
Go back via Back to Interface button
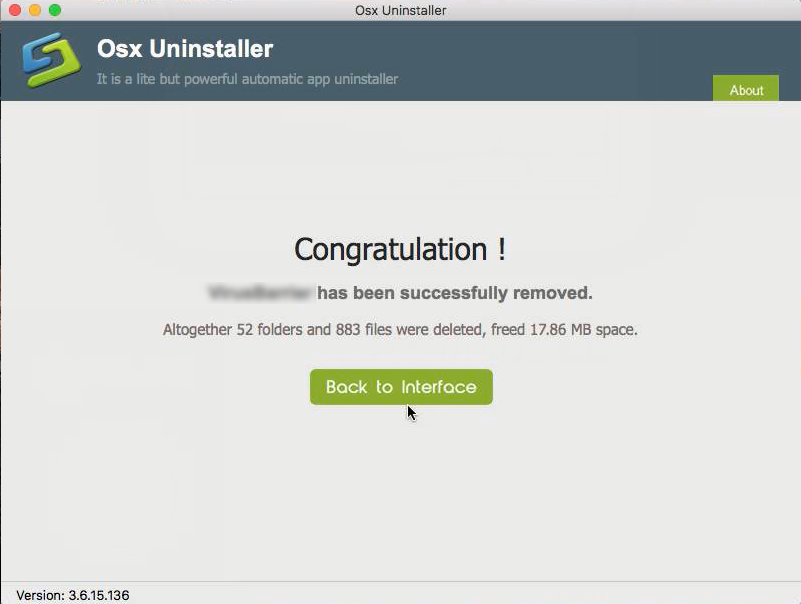coord(401,387)
